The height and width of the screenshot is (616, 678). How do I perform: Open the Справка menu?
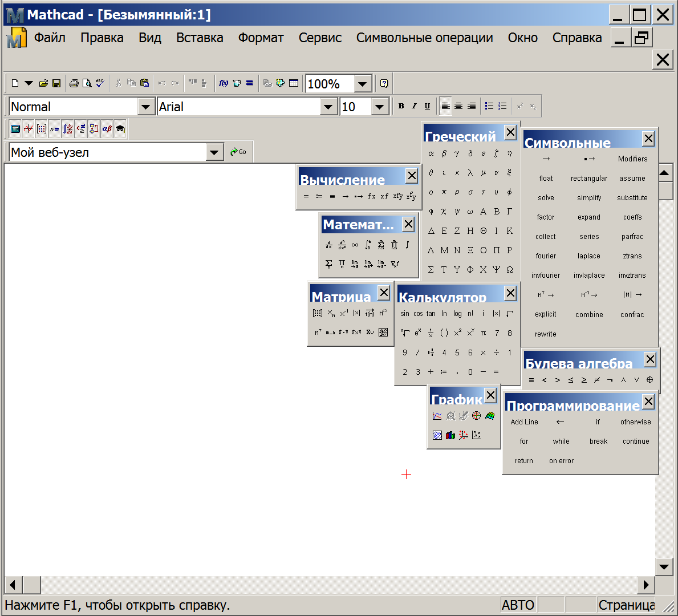[x=577, y=38]
